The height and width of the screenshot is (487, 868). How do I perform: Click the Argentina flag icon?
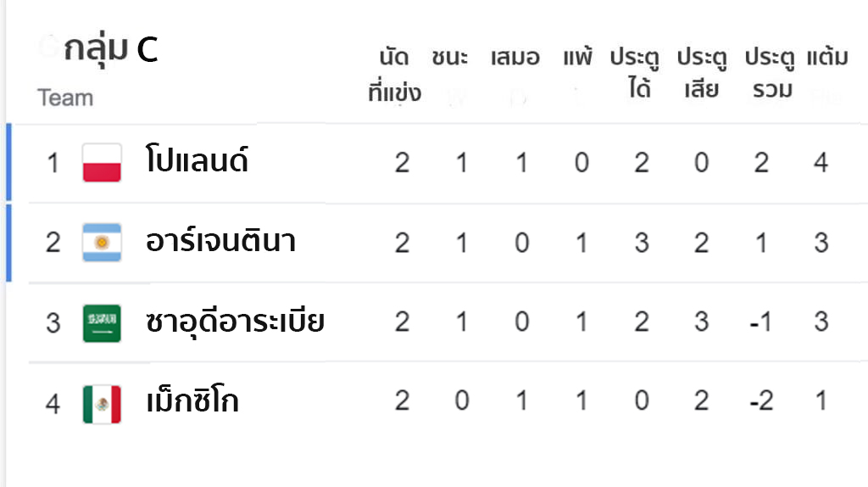(x=102, y=243)
